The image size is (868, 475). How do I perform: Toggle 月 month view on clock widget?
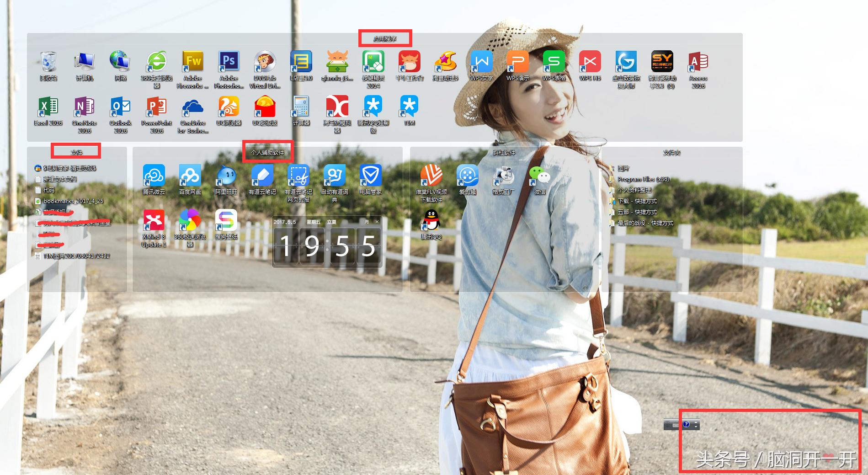pos(367,222)
